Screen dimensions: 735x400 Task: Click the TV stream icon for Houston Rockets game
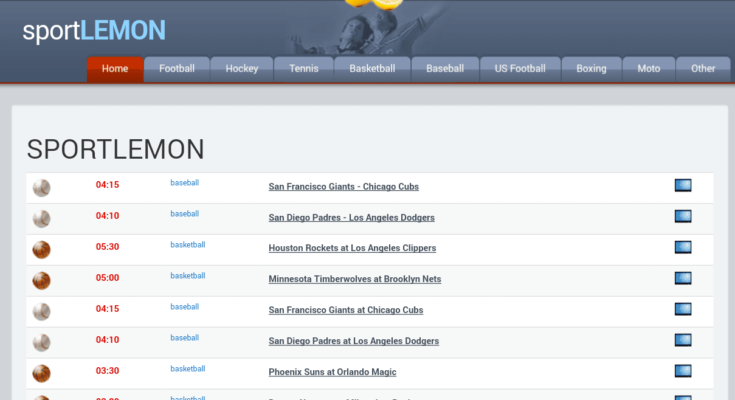[683, 247]
